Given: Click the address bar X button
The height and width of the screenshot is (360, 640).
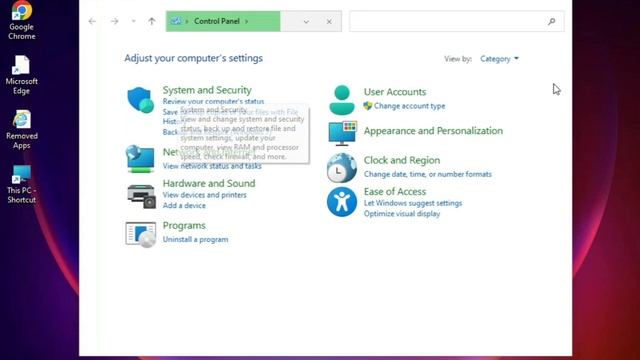Looking at the screenshot, I should click(x=329, y=22).
